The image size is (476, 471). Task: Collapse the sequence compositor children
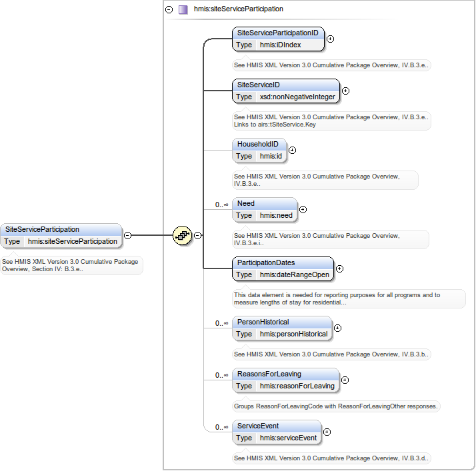click(x=198, y=235)
